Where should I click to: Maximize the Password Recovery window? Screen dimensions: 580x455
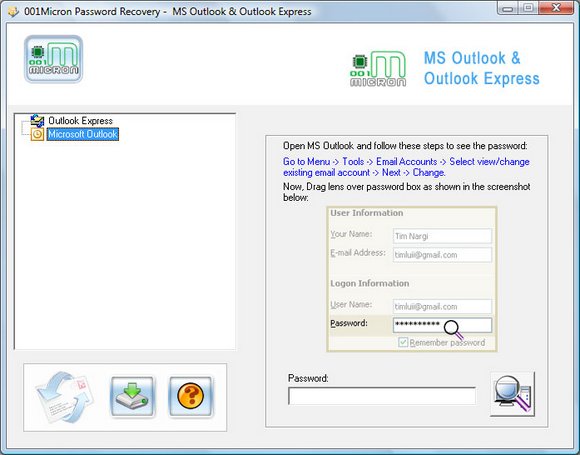coord(528,8)
